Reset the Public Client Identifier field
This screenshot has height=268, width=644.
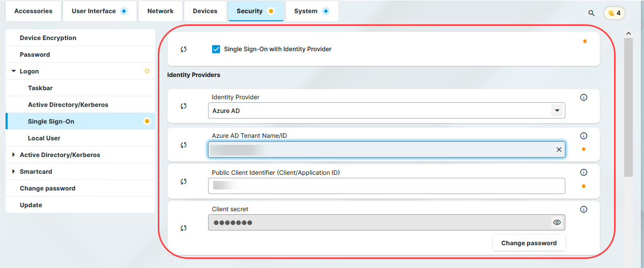click(x=184, y=181)
